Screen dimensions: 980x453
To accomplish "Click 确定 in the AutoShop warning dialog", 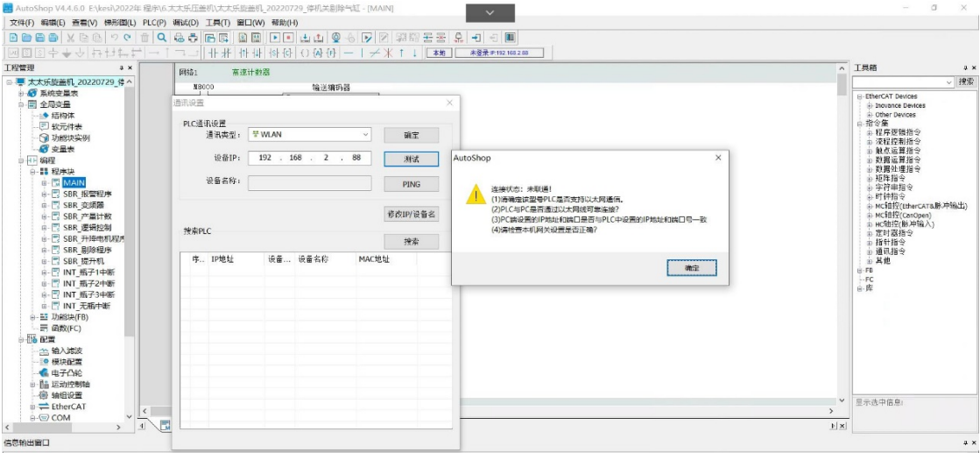I will point(691,268).
